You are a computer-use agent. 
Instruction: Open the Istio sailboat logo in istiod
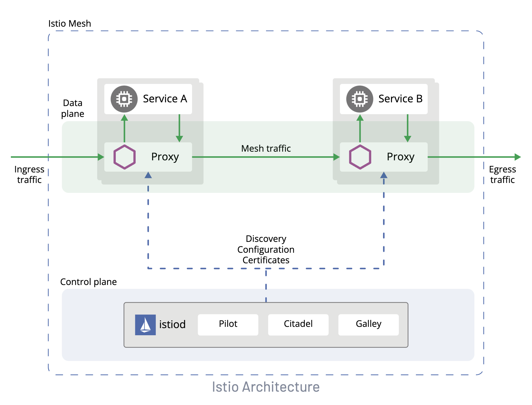coord(145,324)
